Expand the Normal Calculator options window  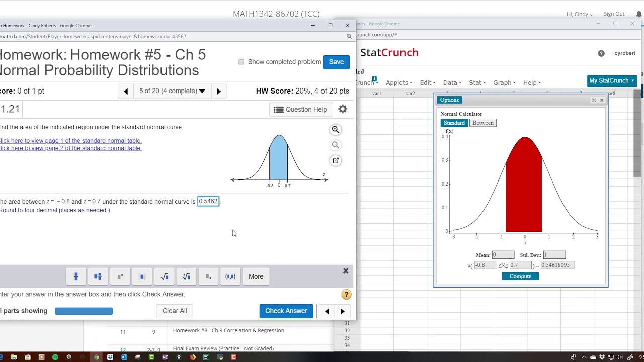coord(594,100)
